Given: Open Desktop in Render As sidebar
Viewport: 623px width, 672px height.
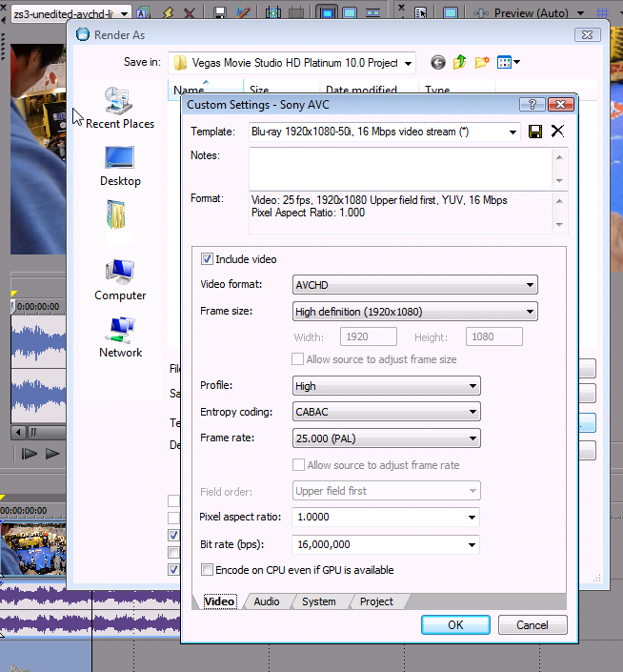Looking at the screenshot, I should pos(120,166).
